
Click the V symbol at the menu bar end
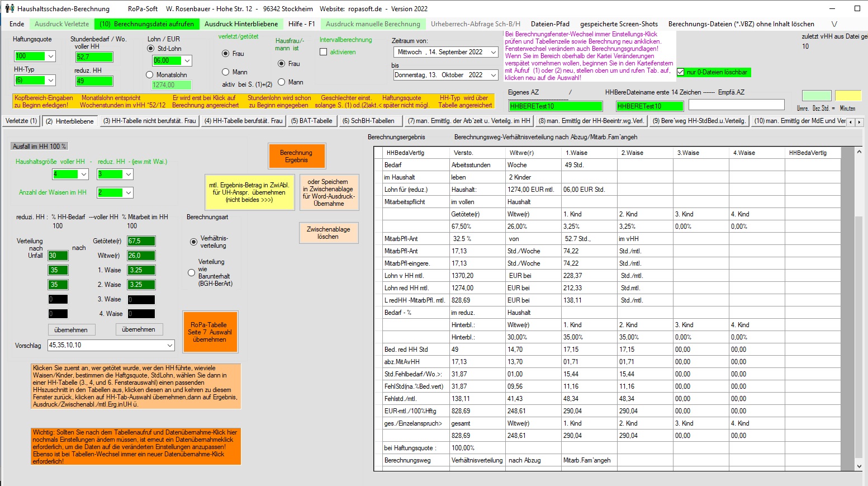pyautogui.click(x=834, y=24)
